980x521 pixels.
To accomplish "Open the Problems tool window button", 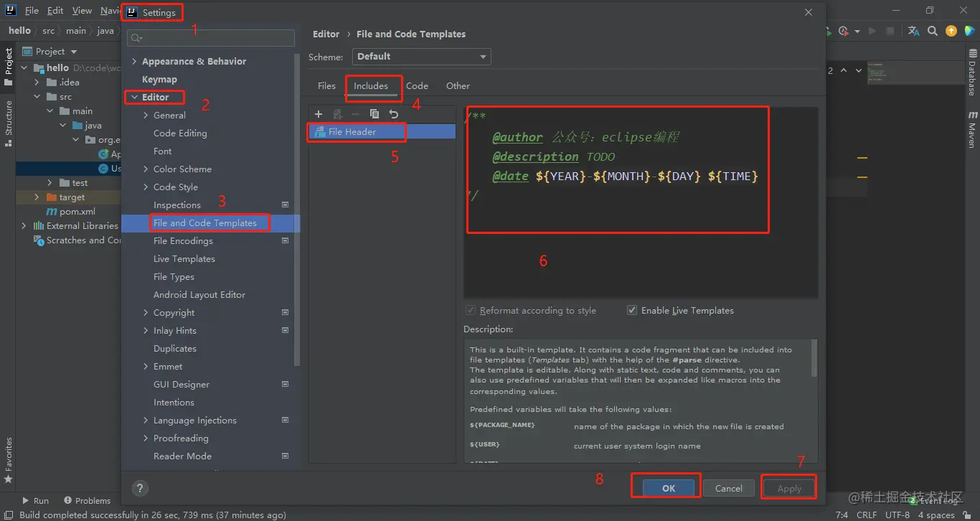I will pyautogui.click(x=88, y=500).
